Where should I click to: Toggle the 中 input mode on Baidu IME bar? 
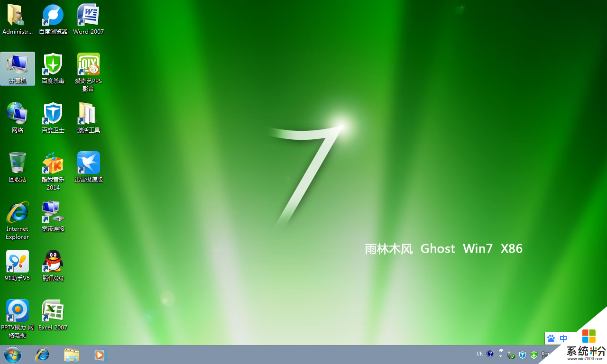pyautogui.click(x=563, y=338)
